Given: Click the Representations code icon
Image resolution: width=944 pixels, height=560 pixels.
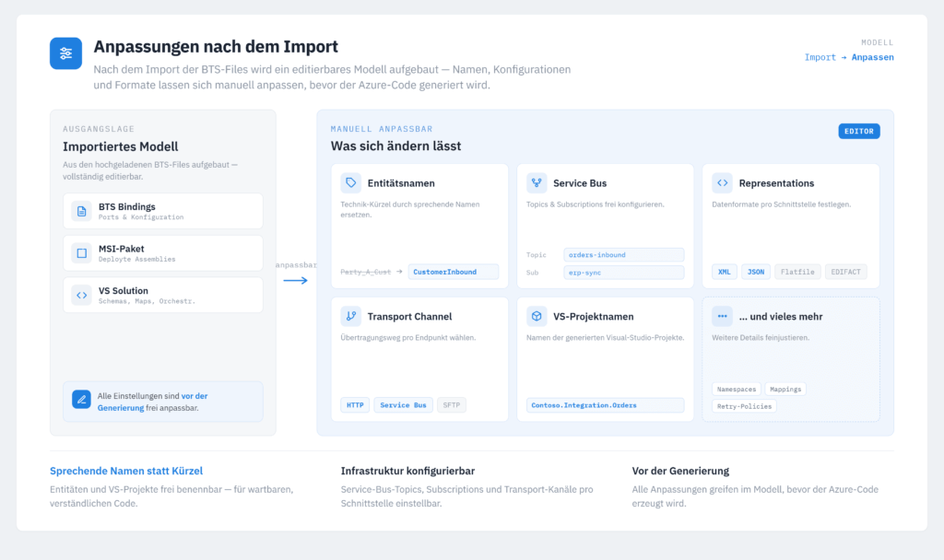Looking at the screenshot, I should 723,183.
